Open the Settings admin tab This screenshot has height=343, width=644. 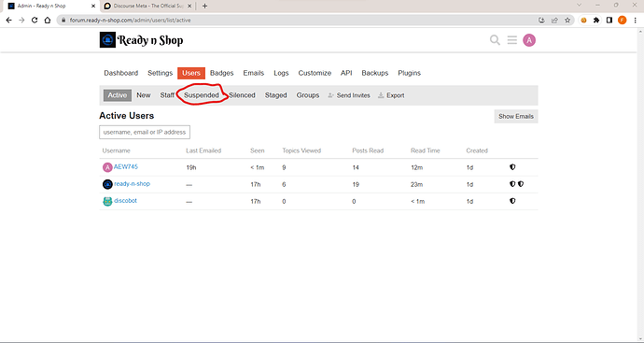tap(160, 73)
